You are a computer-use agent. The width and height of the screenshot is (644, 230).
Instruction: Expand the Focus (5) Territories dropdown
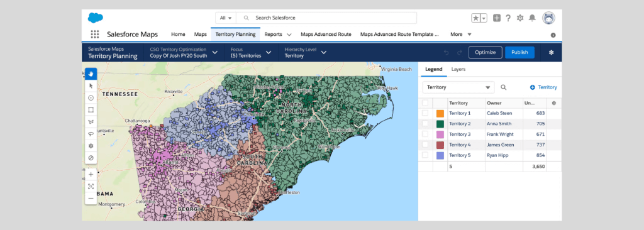[269, 53]
